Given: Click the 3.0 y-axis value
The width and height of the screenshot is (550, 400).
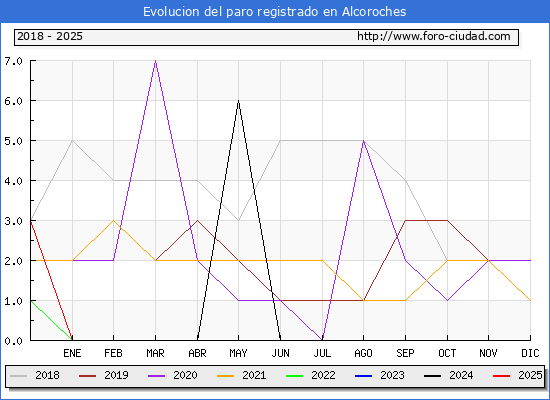Looking at the screenshot, I should [x=13, y=221].
